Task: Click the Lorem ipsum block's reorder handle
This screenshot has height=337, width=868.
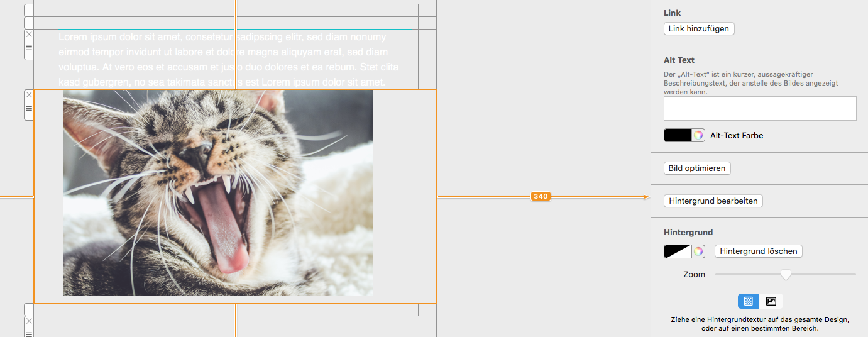Action: [x=29, y=47]
